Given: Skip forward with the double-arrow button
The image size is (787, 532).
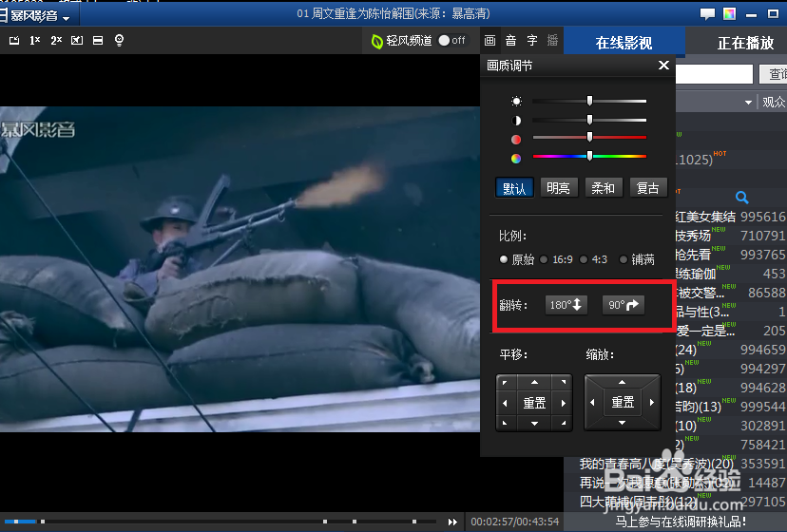Looking at the screenshot, I should pyautogui.click(x=452, y=522).
